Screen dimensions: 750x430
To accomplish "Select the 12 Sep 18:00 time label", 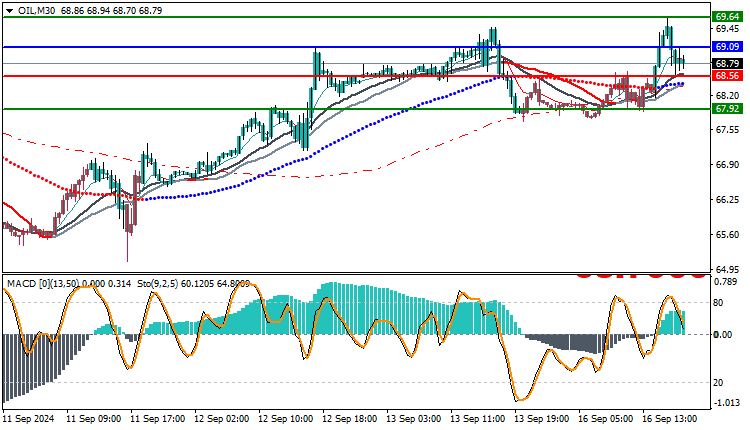I will [x=350, y=419].
